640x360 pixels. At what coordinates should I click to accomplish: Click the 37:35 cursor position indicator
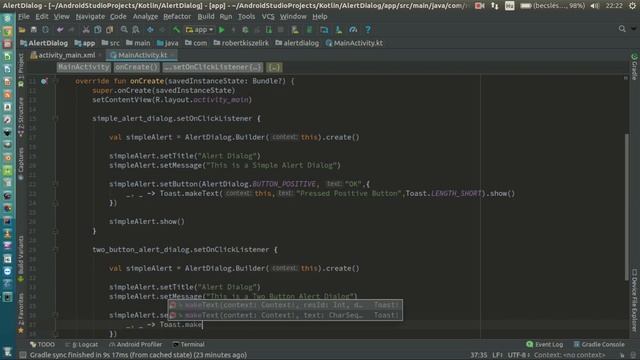478,355
